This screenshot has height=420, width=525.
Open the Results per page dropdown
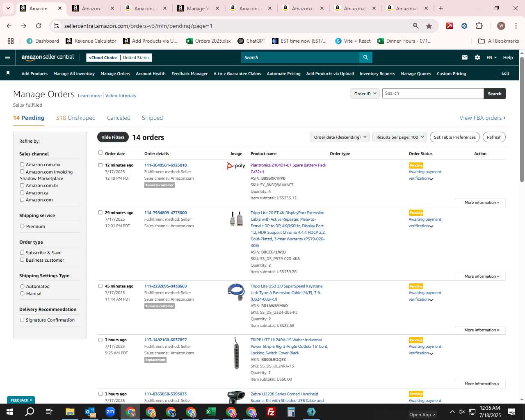pos(399,137)
